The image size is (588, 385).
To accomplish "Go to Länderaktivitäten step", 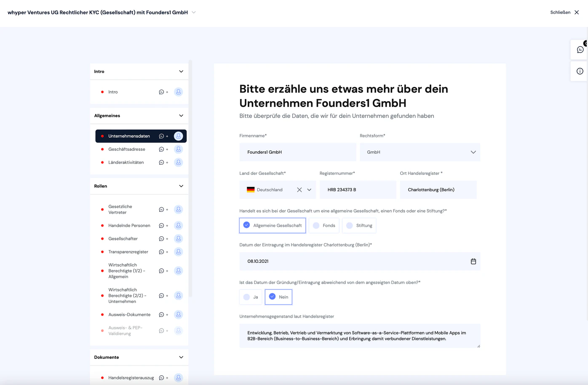I will 126,163.
